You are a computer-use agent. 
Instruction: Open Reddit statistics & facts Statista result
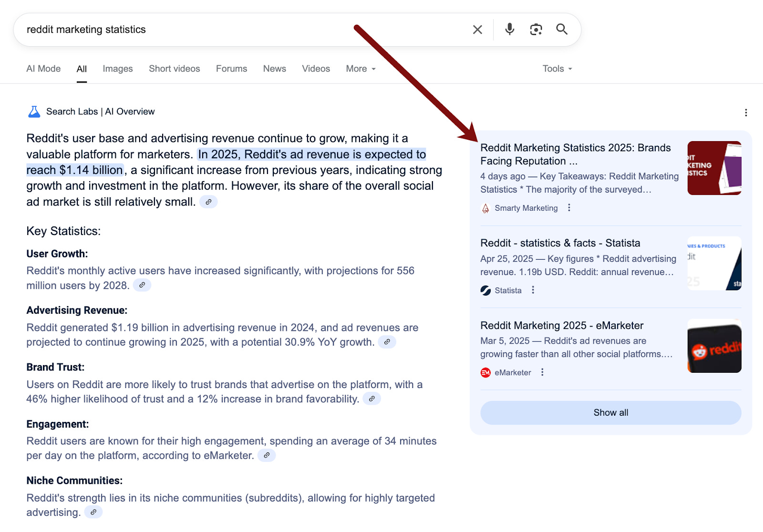(560, 243)
